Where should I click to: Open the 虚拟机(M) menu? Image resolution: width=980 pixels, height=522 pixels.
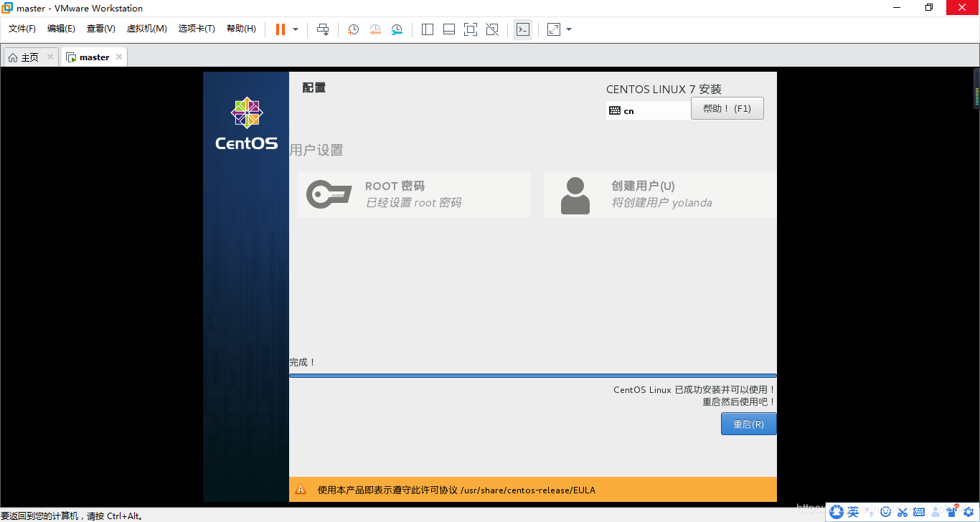pos(146,29)
